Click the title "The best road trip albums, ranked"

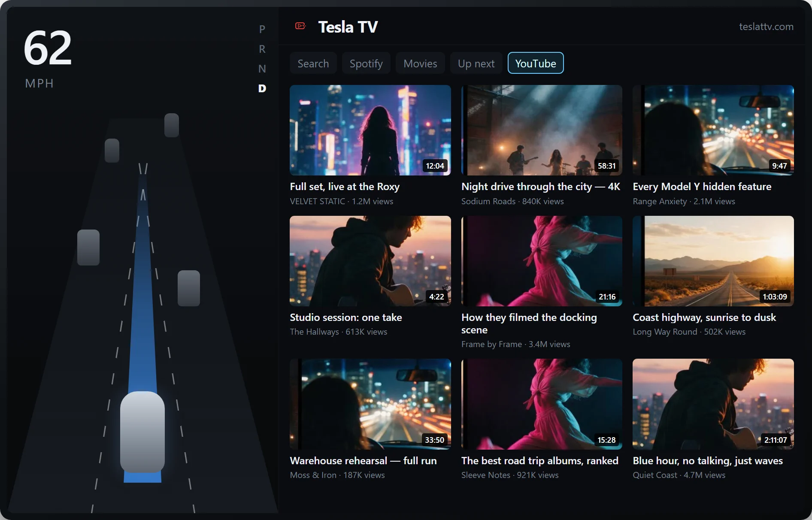[x=539, y=461]
